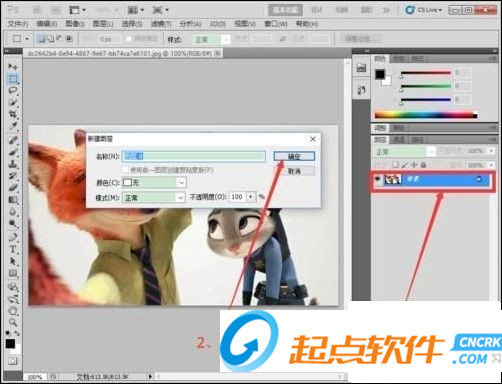The image size is (502, 384).
Task: Open the layer Fill slider arrow
Action: point(491,165)
